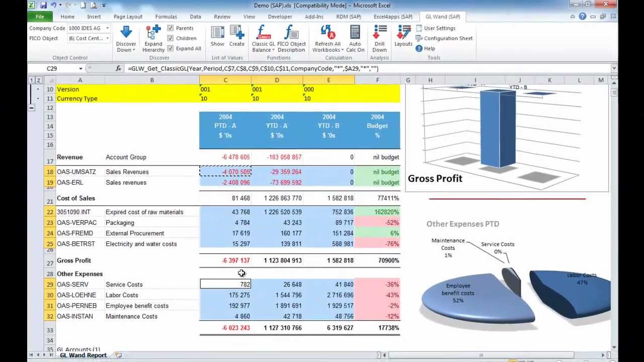Click the Undo arrow in Quick Access toolbar
Viewport: 644px width, 362px height.
53,5
